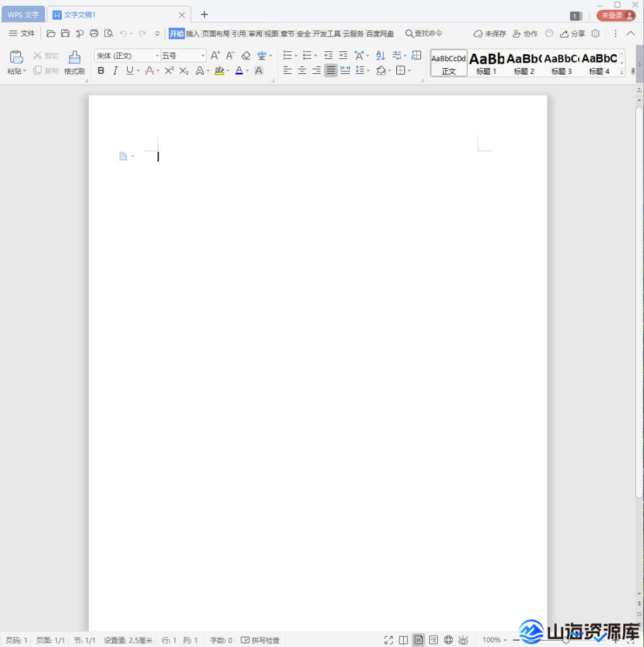The image size is (644, 647).
Task: Click the sort A-Z icon
Action: tap(380, 56)
